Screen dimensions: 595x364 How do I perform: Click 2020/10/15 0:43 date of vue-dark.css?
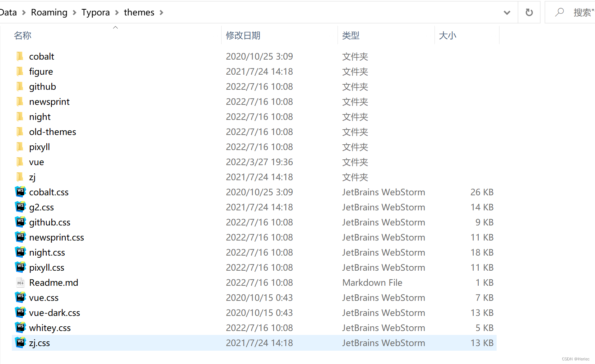click(x=259, y=313)
